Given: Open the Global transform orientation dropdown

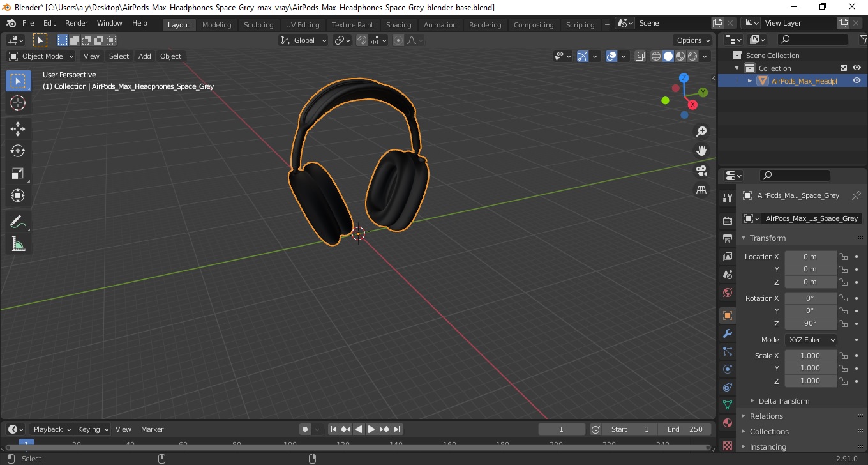Looking at the screenshot, I should point(304,40).
